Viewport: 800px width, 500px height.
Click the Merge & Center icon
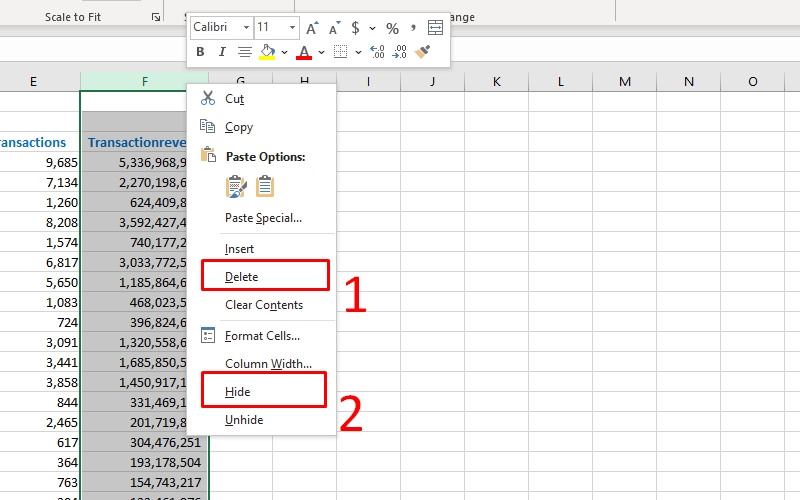435,28
